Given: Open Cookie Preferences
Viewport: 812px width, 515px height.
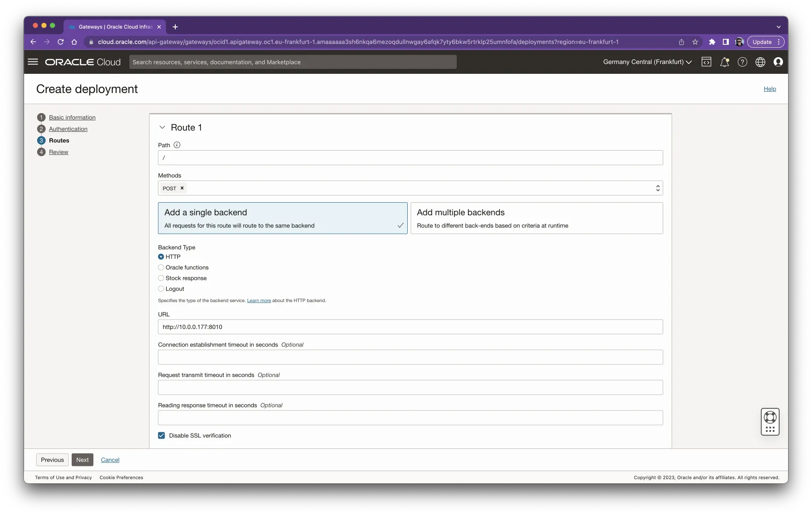Looking at the screenshot, I should pyautogui.click(x=121, y=477).
